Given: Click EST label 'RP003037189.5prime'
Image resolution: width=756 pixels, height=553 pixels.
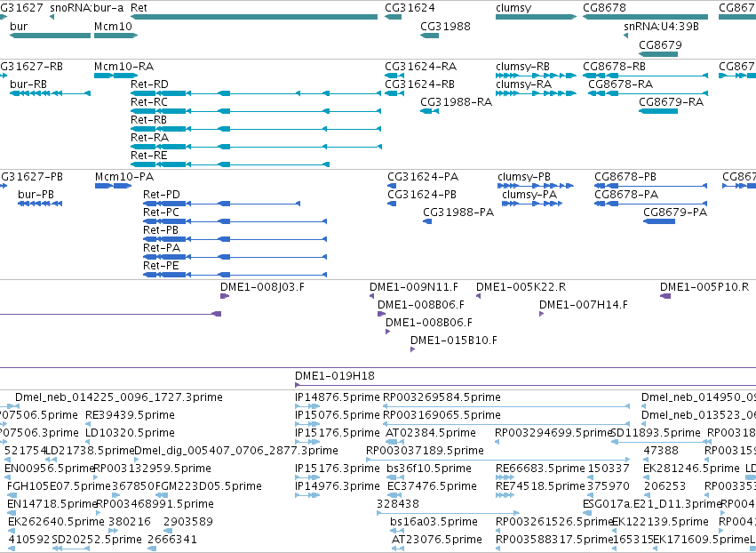Looking at the screenshot, I should pyautogui.click(x=425, y=450).
